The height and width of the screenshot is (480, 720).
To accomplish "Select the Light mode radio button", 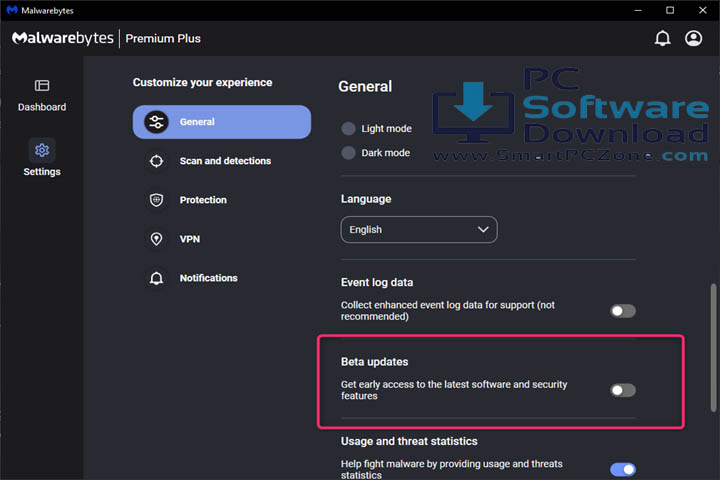I will pos(348,129).
